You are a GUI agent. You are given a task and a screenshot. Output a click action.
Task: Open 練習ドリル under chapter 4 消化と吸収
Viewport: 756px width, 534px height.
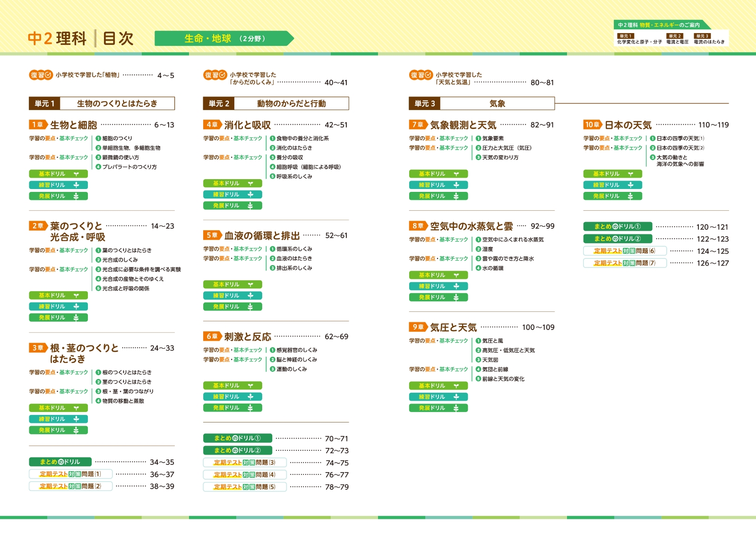point(232,195)
